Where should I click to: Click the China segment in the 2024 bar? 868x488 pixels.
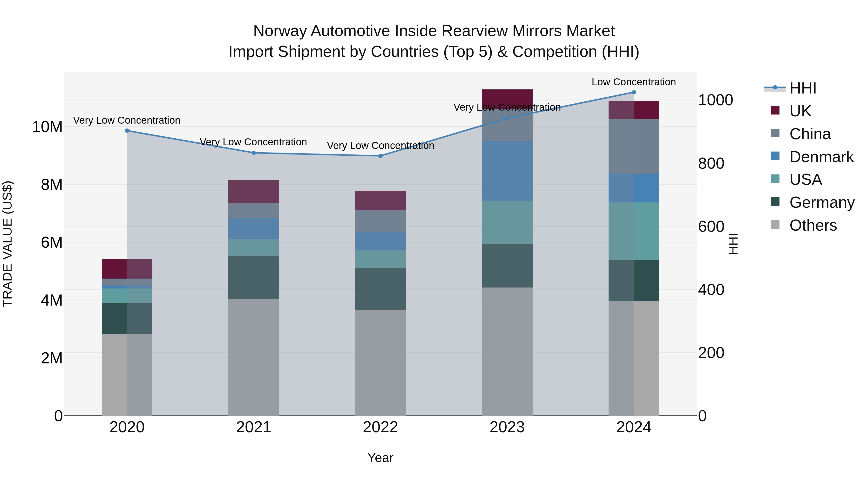[634, 146]
